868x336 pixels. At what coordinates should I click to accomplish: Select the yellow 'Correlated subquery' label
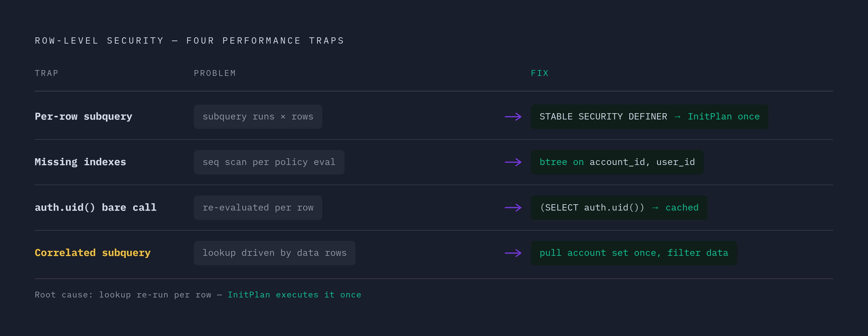pos(93,253)
